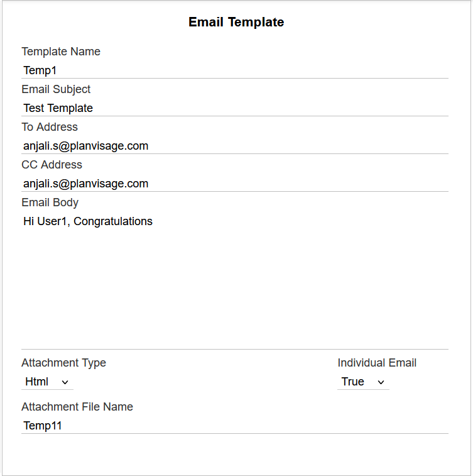Click the To Address email input
The height and width of the screenshot is (476, 473).
click(x=235, y=146)
